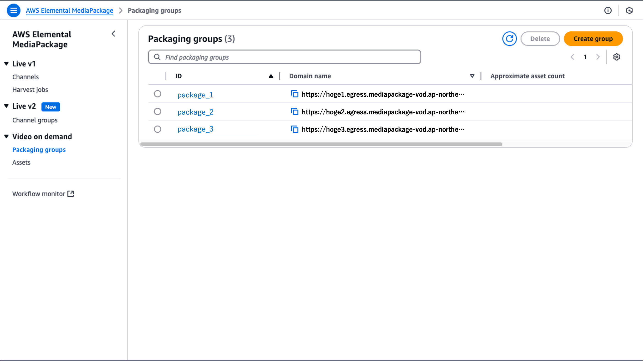Screen dimensions: 644x361
Task: Click the info circle icon in header
Action: point(608,11)
